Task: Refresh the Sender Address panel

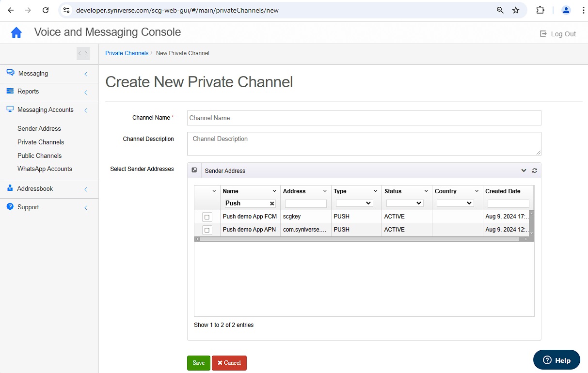Action: tap(535, 171)
